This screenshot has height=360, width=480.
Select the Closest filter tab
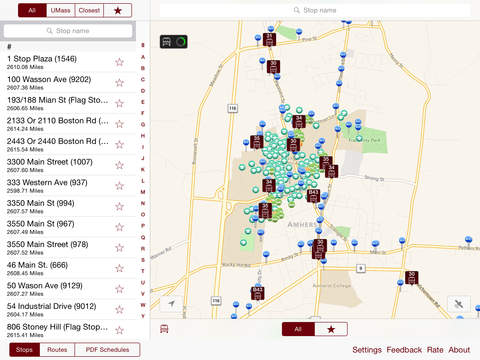point(89,10)
